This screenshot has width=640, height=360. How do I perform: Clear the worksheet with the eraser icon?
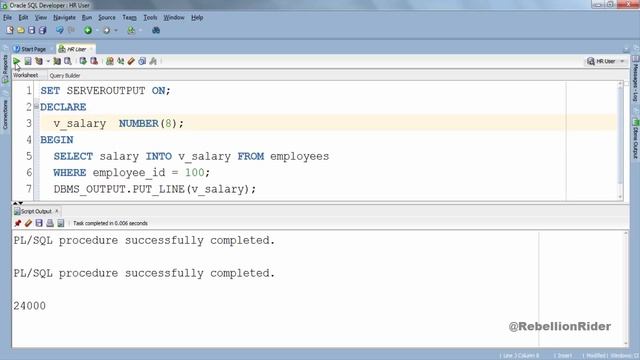[131, 61]
